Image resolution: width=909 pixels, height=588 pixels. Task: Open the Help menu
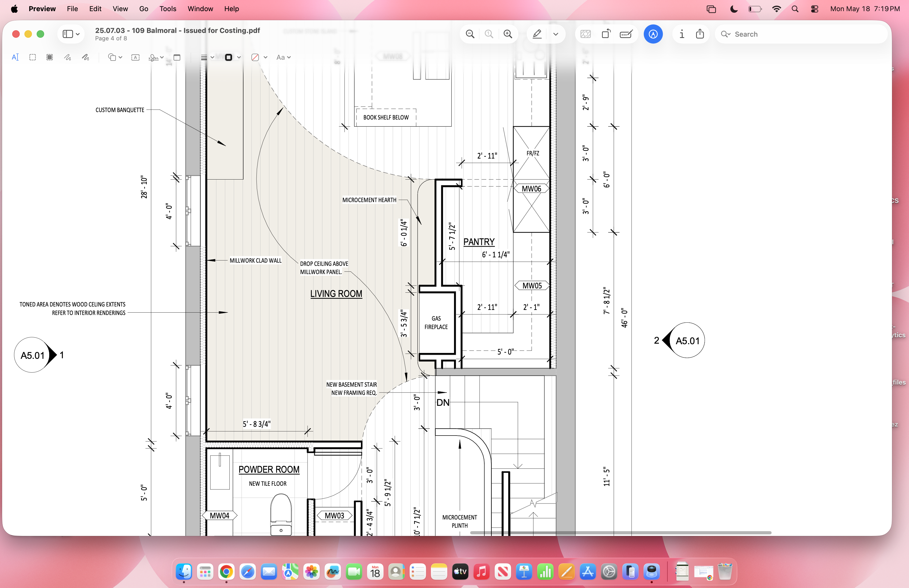pos(232,9)
